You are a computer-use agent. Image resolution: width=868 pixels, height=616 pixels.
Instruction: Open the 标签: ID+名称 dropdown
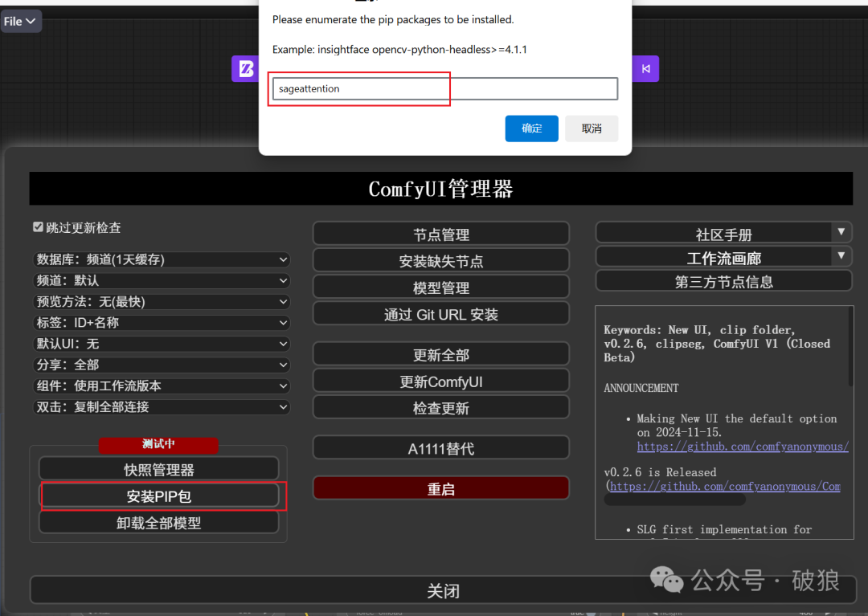162,322
